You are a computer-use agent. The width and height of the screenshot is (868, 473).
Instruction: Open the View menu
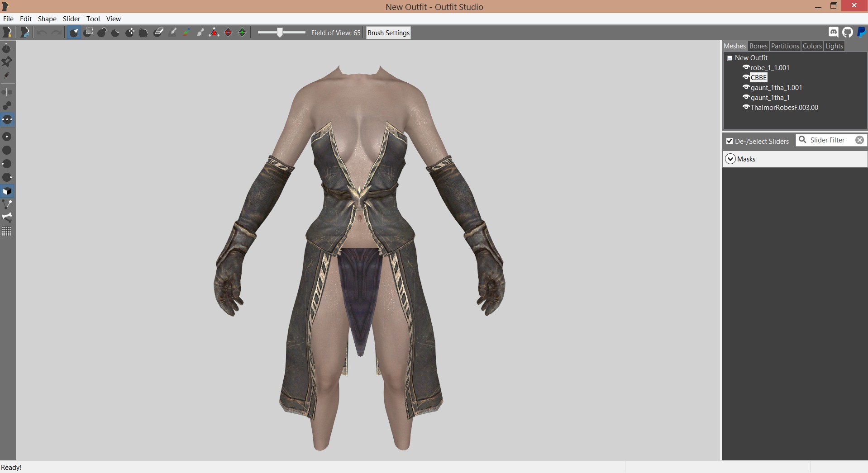114,19
